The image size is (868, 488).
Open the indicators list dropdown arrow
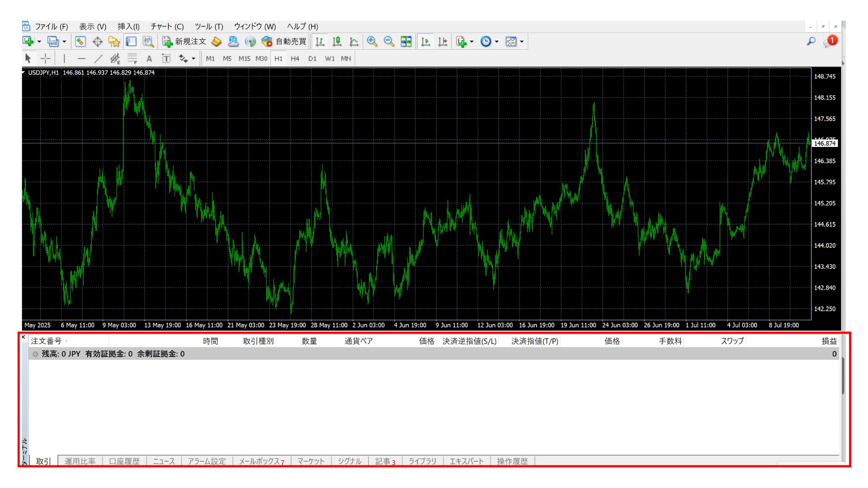(x=472, y=42)
